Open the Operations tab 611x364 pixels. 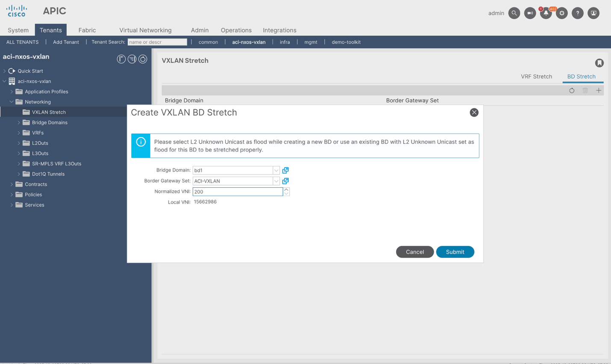[236, 30]
